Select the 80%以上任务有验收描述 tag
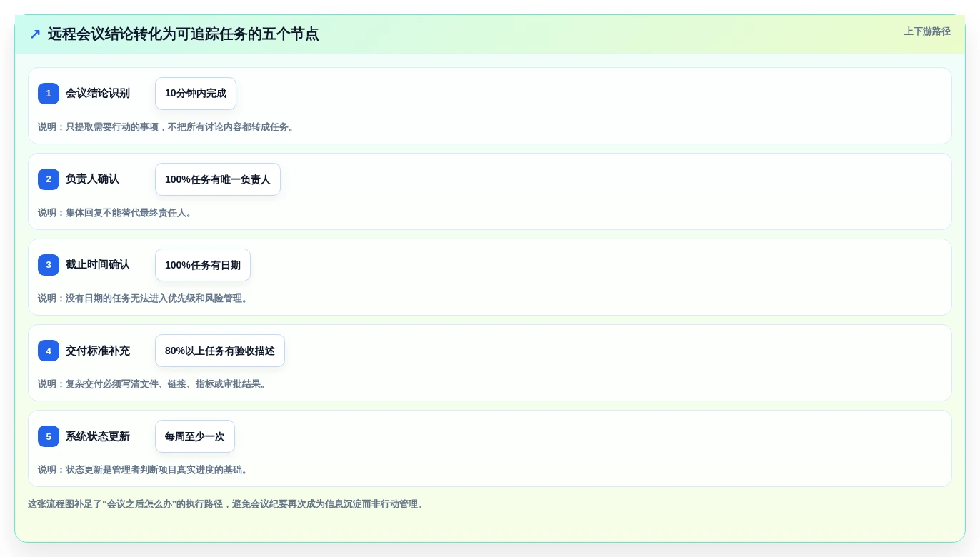The height and width of the screenshot is (557, 980). pyautogui.click(x=220, y=351)
